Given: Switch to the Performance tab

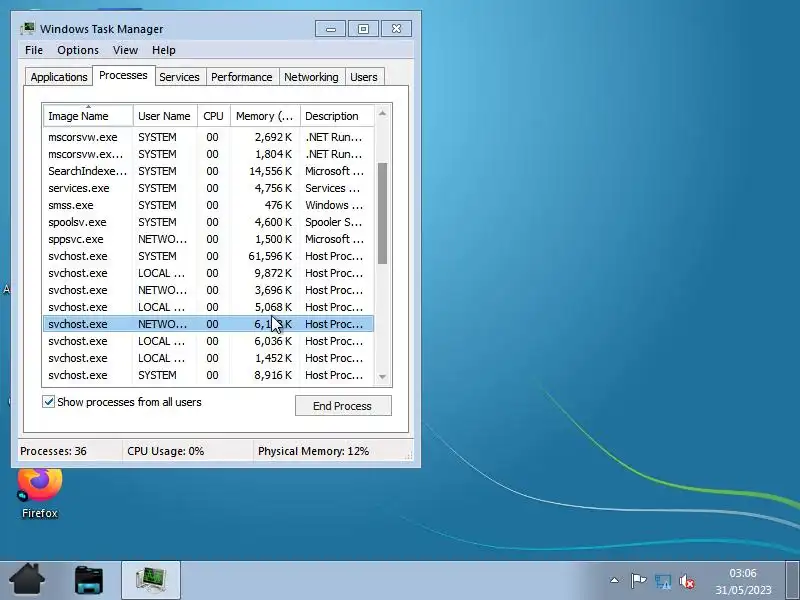Looking at the screenshot, I should pyautogui.click(x=241, y=77).
